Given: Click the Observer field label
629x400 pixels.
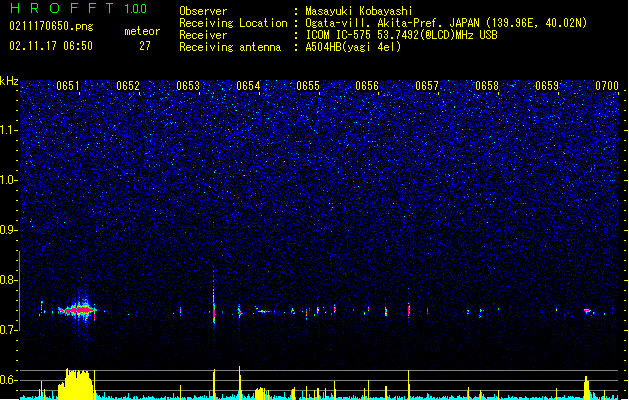Looking at the screenshot, I should point(203,11).
